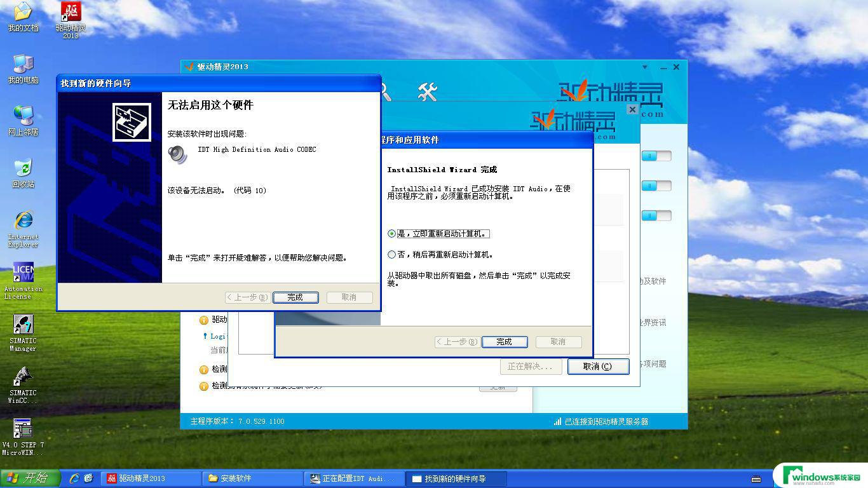Select 否,稍后再重新启动计算机 radio option
The width and height of the screenshot is (868, 488).
coord(440,255)
